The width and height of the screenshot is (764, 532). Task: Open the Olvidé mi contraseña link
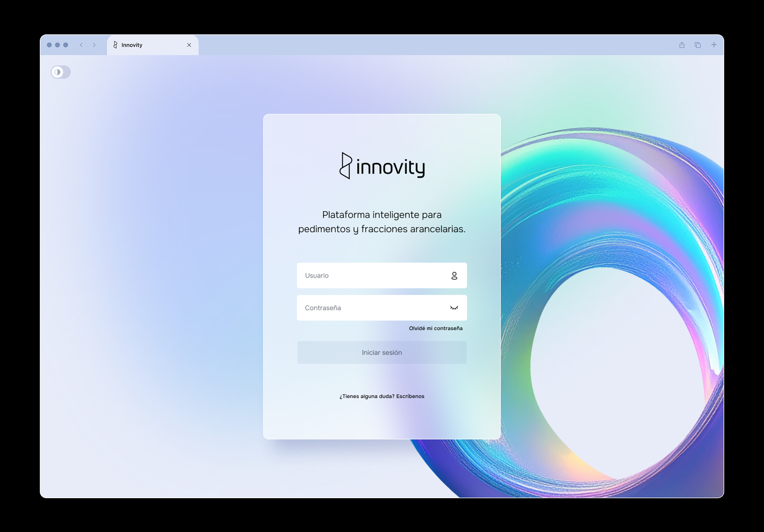click(x=436, y=328)
